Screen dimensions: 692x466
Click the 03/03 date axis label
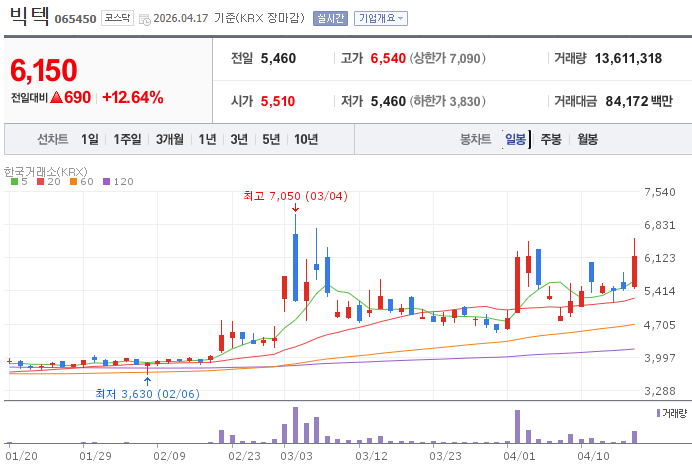(x=296, y=456)
